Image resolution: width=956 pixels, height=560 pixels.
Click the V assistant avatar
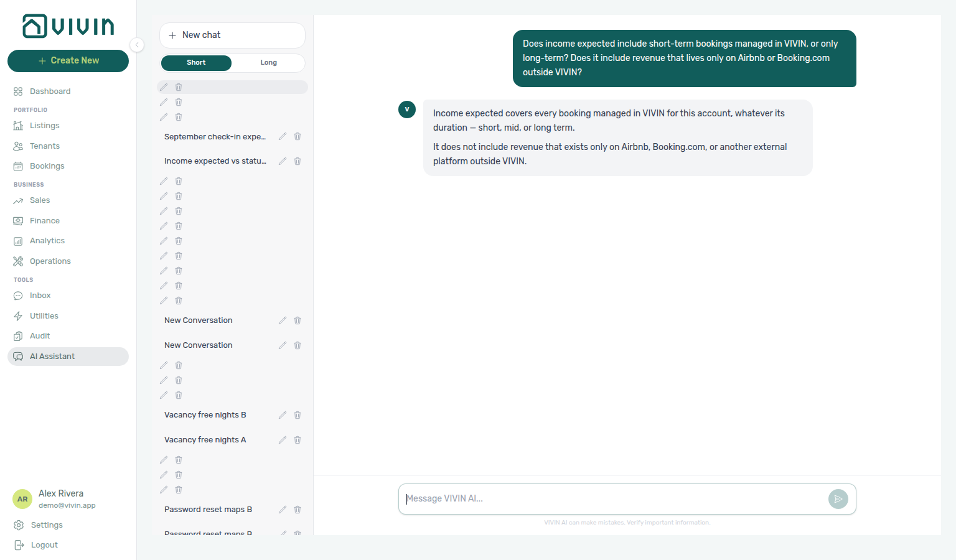(407, 110)
